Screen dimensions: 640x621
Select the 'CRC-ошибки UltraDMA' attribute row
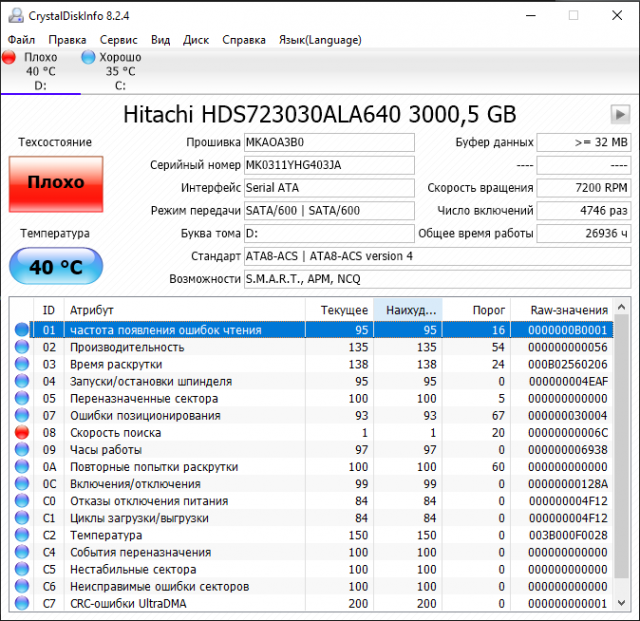[x=311, y=603]
